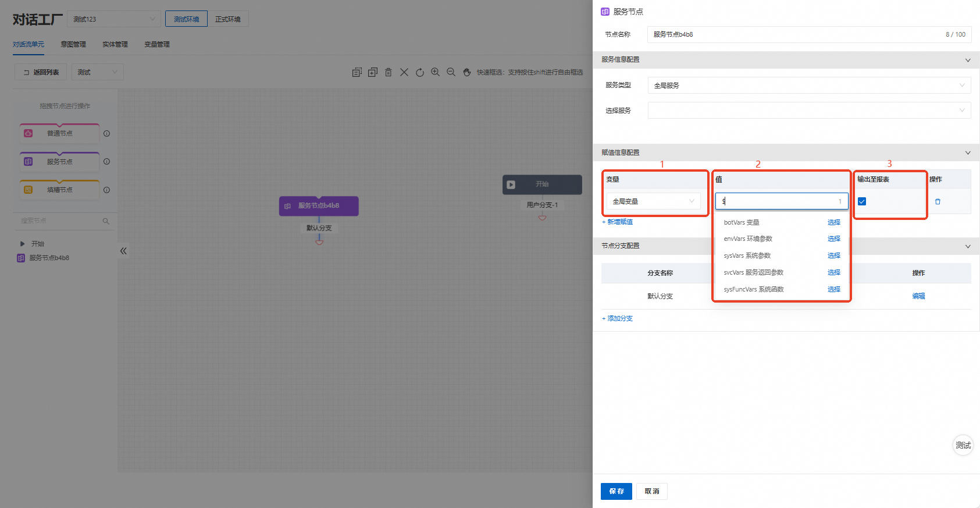
Task: Zoom out the flow canvas
Action: click(451, 72)
